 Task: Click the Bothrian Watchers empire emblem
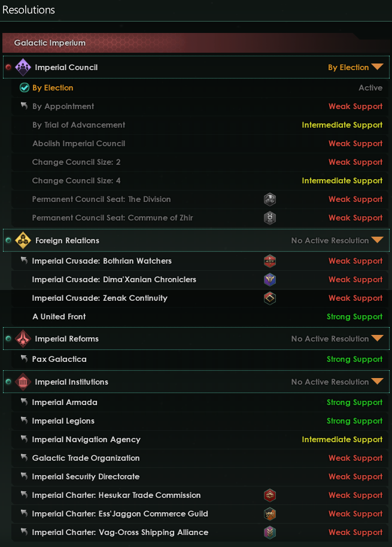pos(270,261)
